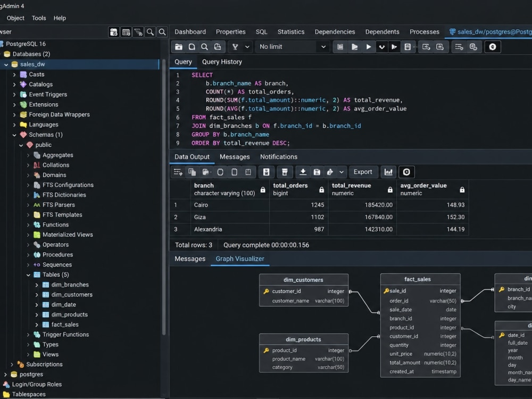
Task: Open the Object menu
Action: pyautogui.click(x=15, y=18)
